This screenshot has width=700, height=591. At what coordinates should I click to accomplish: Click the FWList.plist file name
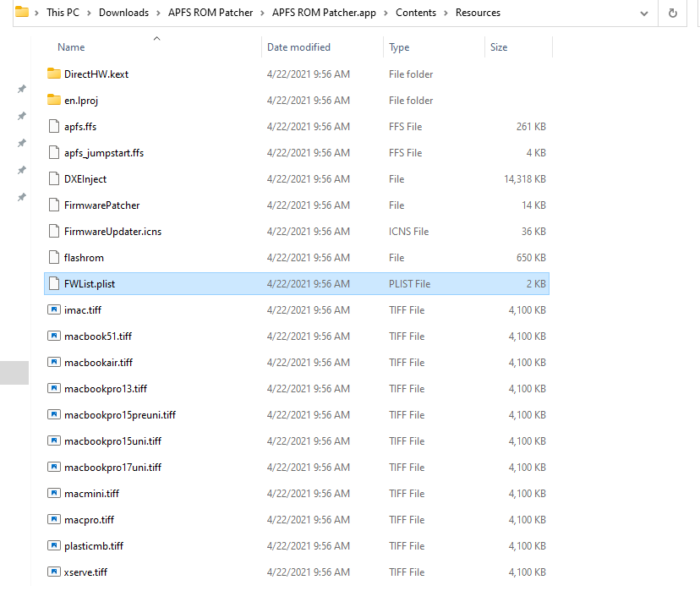(x=90, y=284)
